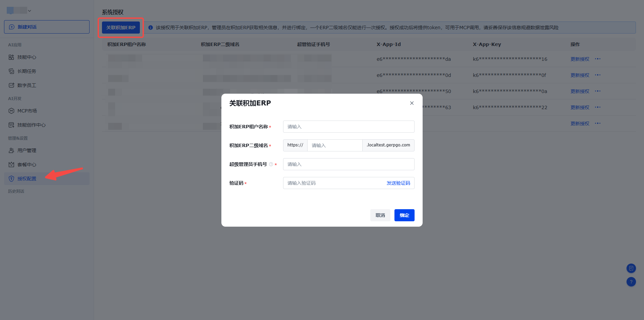
Task: Open more options menu for the last row
Action: pyautogui.click(x=598, y=123)
